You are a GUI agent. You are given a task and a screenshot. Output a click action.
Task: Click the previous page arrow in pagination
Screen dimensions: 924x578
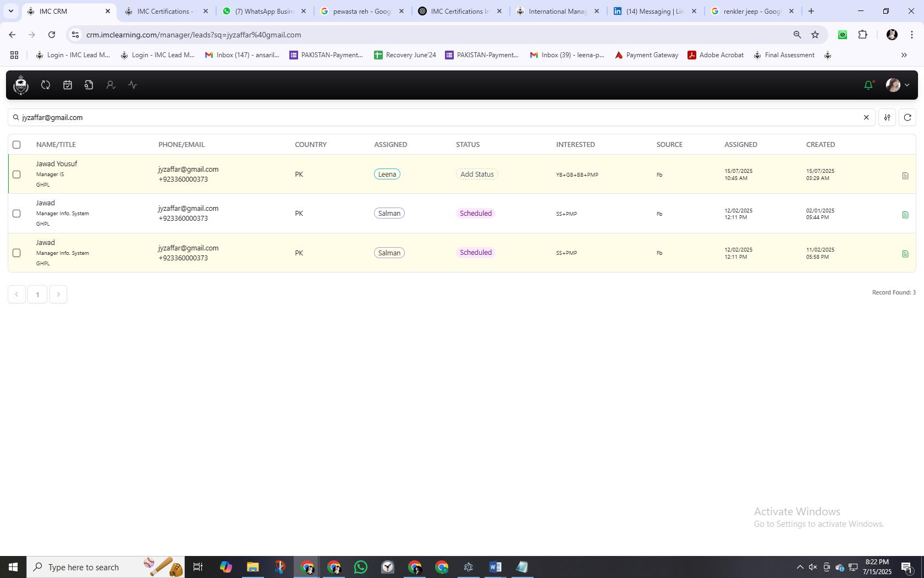click(16, 295)
